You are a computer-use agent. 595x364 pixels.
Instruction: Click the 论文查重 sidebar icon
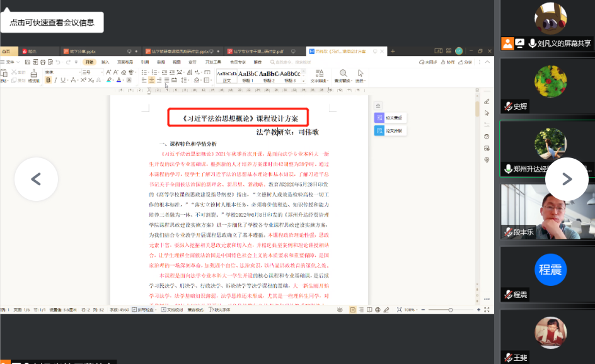click(390, 118)
